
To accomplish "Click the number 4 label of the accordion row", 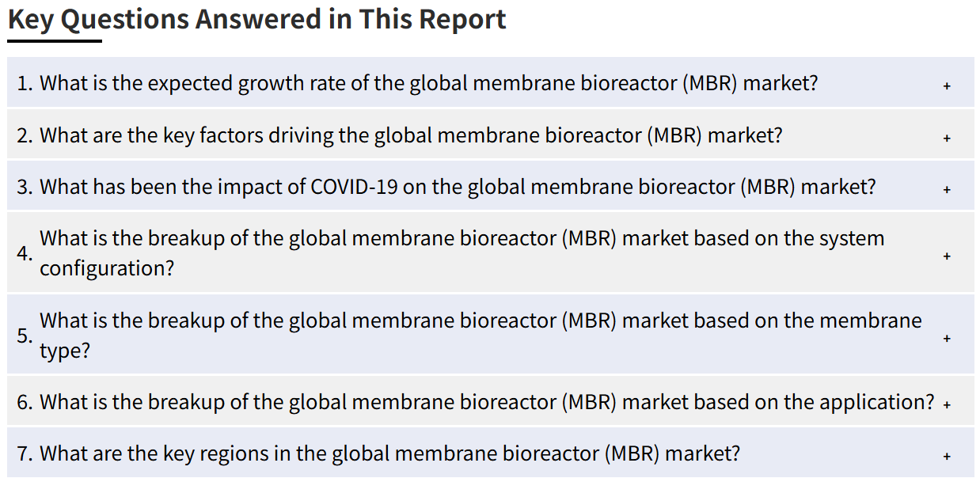I will pos(25,253).
